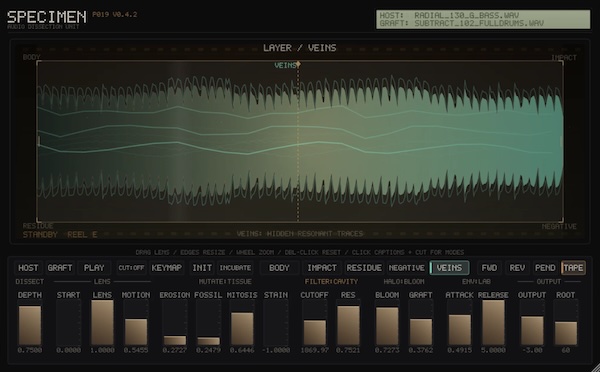
Task: Click the MUTATE:TISSUE mode caption
Action: pos(225,282)
